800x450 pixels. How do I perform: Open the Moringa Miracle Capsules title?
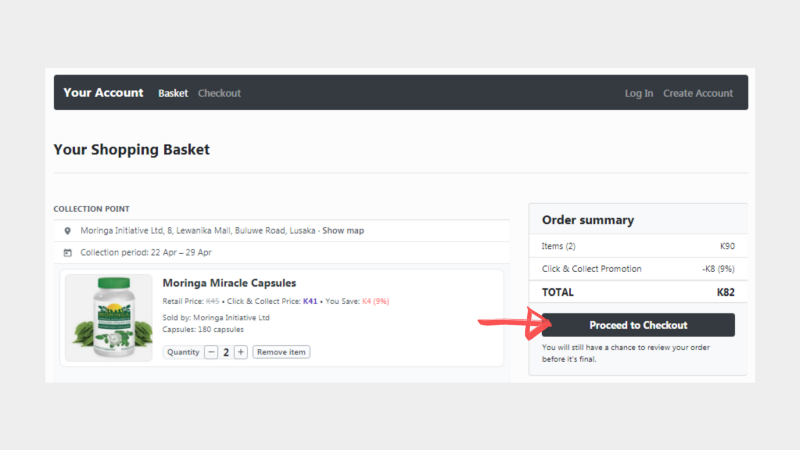(229, 283)
